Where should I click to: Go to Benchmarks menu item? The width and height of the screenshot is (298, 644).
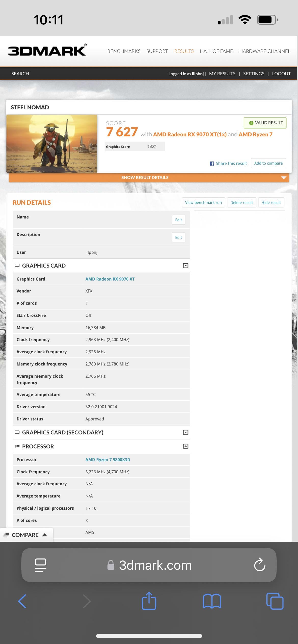(124, 51)
